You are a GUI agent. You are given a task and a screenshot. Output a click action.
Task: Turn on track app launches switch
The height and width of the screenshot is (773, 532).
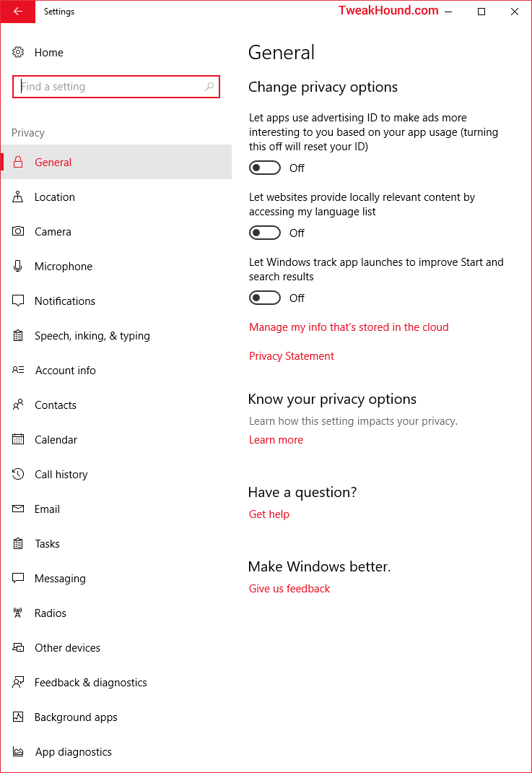[264, 298]
